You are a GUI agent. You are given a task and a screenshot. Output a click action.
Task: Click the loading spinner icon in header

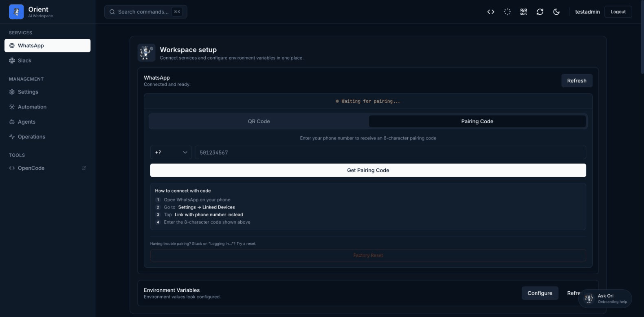pos(507,12)
